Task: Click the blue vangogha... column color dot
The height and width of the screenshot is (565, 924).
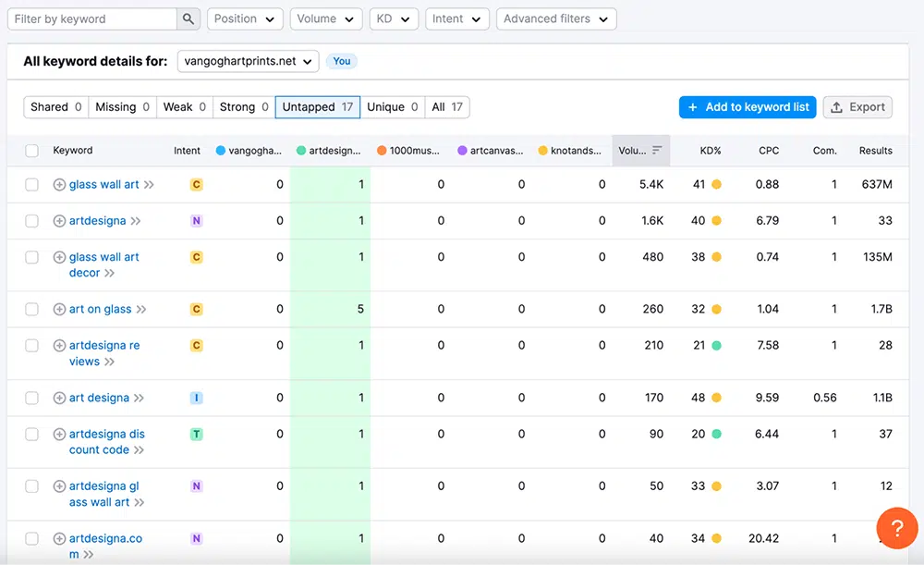Action: point(221,151)
